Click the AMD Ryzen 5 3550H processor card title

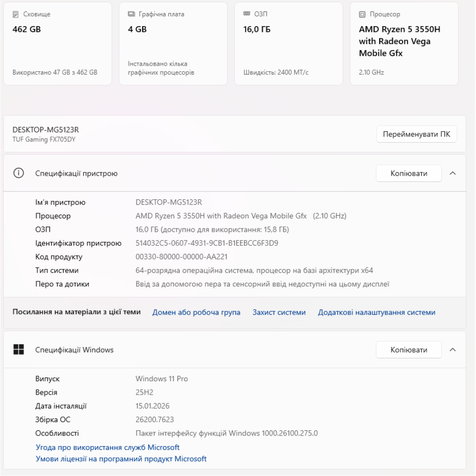tap(399, 41)
